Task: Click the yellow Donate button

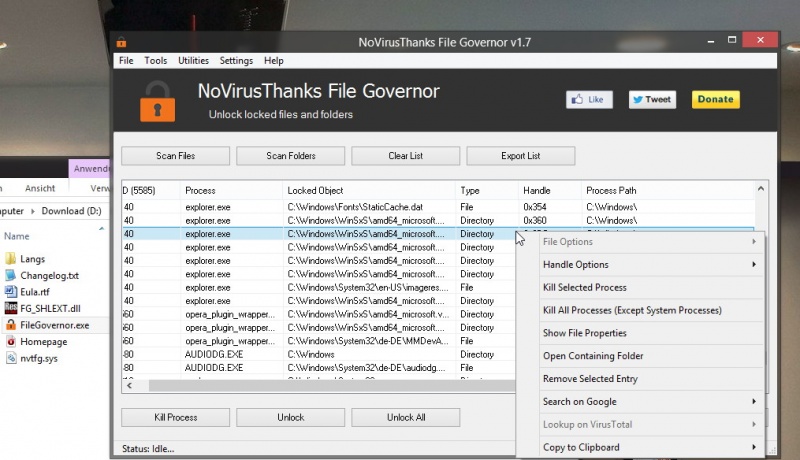Action: pyautogui.click(x=715, y=99)
